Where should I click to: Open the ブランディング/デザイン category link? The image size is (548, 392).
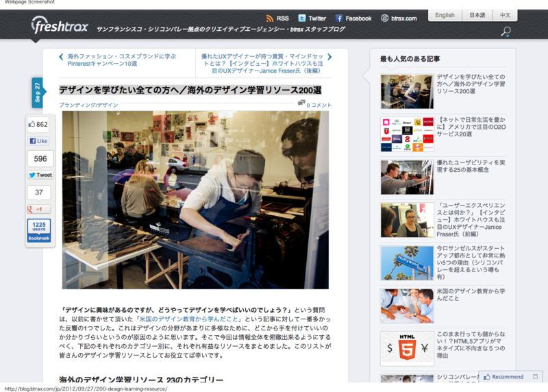(88, 105)
